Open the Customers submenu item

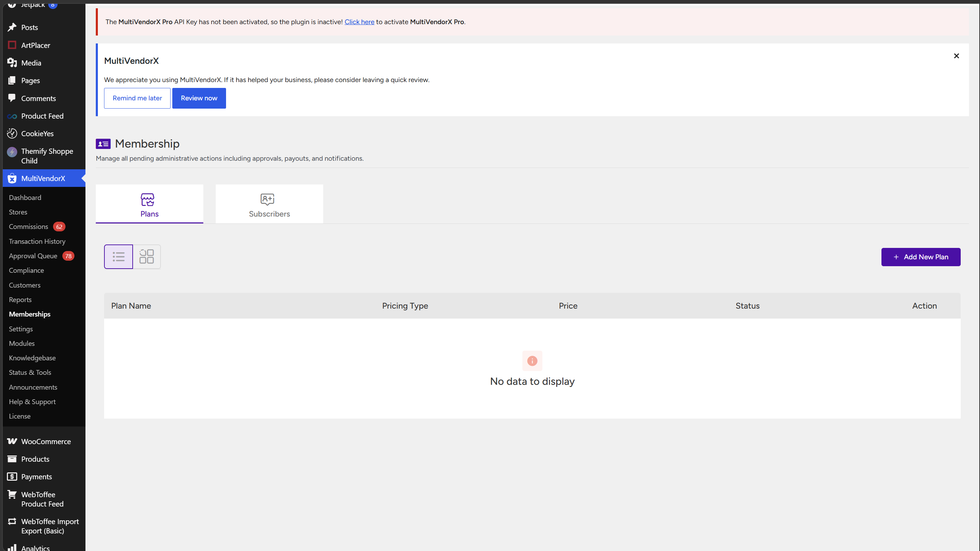coord(25,285)
